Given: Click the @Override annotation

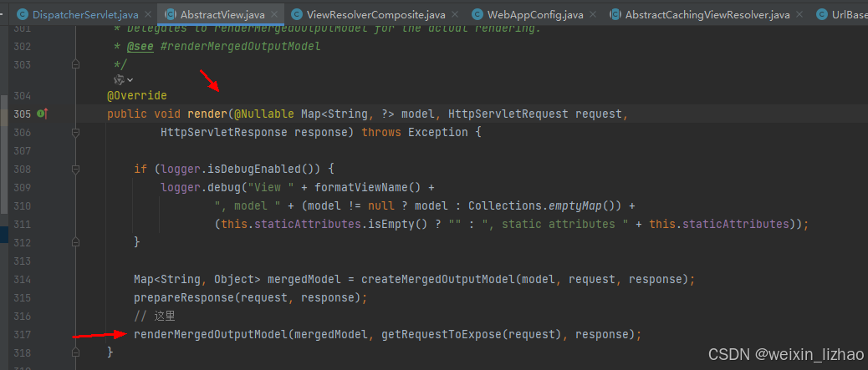Looking at the screenshot, I should coord(137,96).
